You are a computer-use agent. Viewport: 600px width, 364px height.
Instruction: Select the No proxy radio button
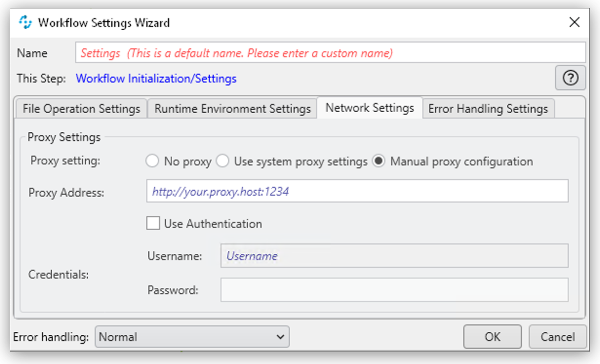coord(152,161)
